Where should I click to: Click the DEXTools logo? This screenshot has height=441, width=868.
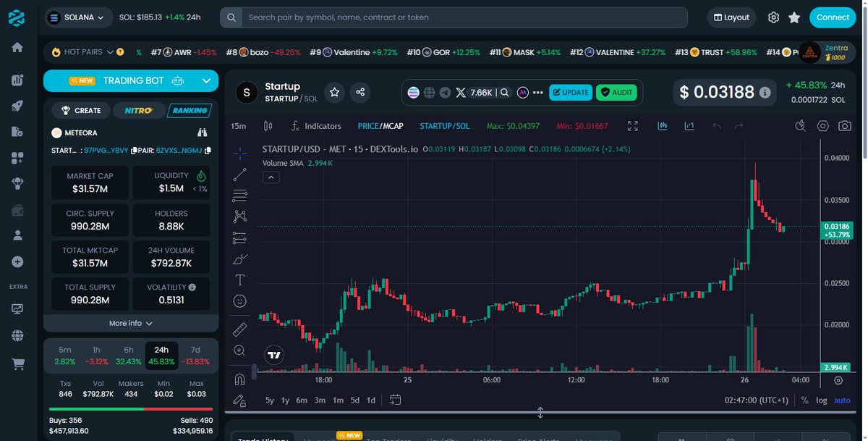coord(17,17)
